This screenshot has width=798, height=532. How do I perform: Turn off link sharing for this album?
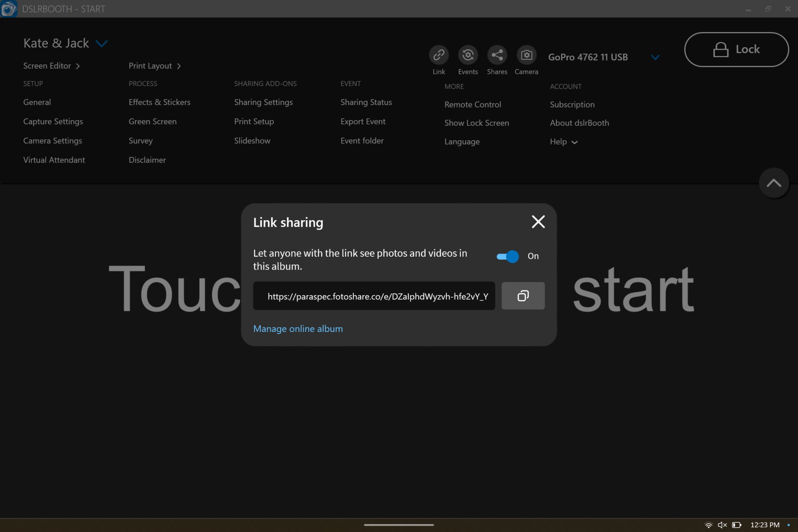[507, 256]
